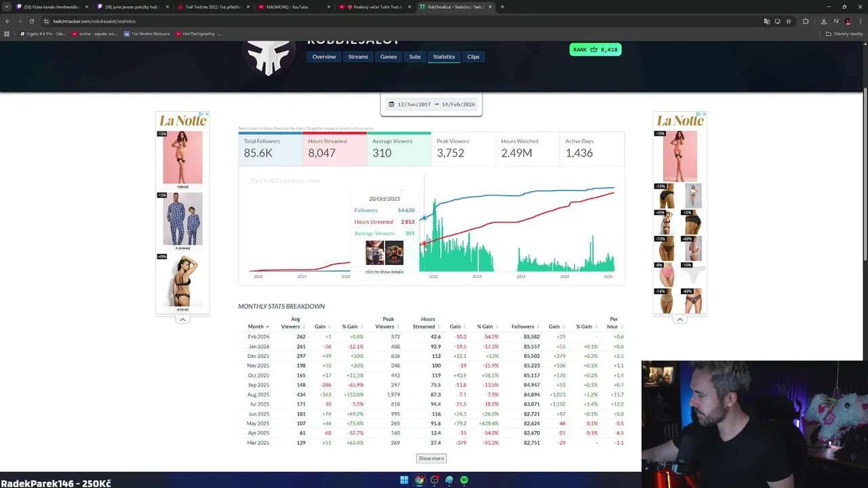Viewport: 868px width, 488px height.
Task: Bookmark this page with the star icon
Action: [x=789, y=21]
